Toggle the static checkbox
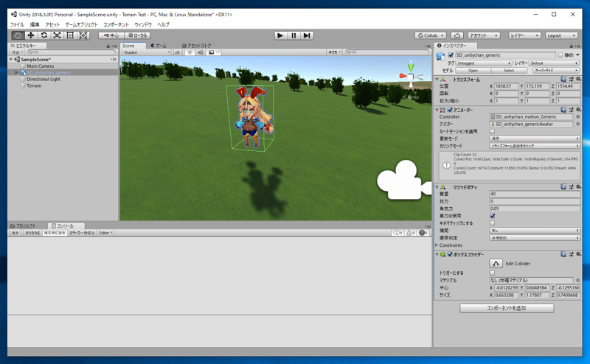The width and height of the screenshot is (590, 364). pyautogui.click(x=560, y=55)
